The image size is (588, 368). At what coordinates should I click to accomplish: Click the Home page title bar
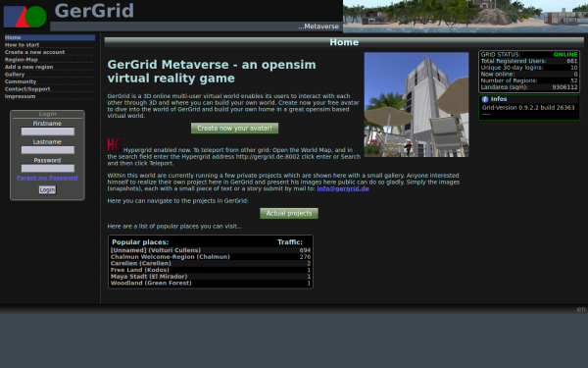[344, 42]
